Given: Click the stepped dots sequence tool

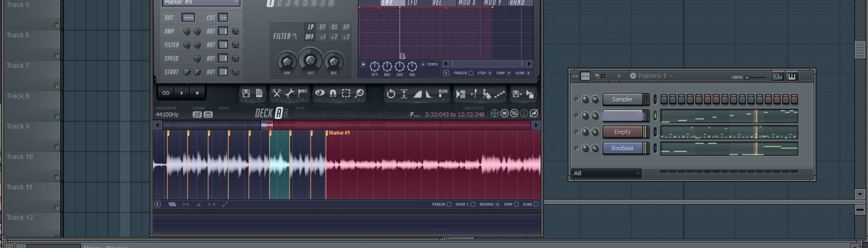Looking at the screenshot, I should (x=500, y=94).
